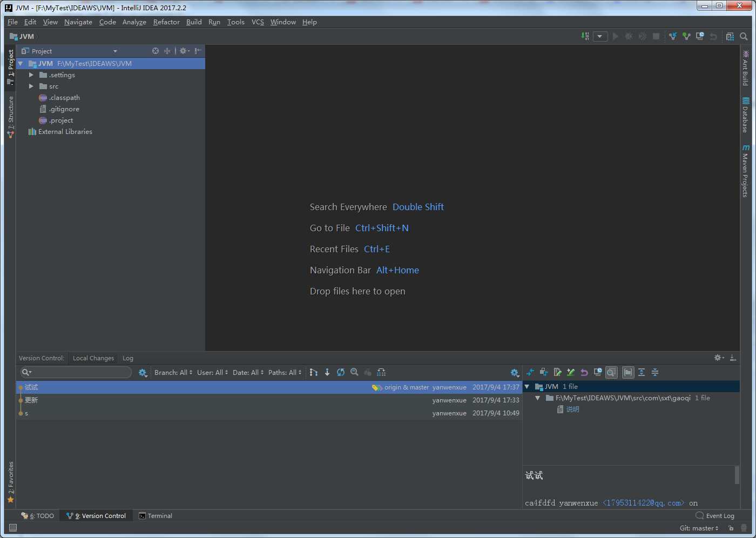This screenshot has width=756, height=538.
Task: Select the 更新 commit row
Action: 269,400
